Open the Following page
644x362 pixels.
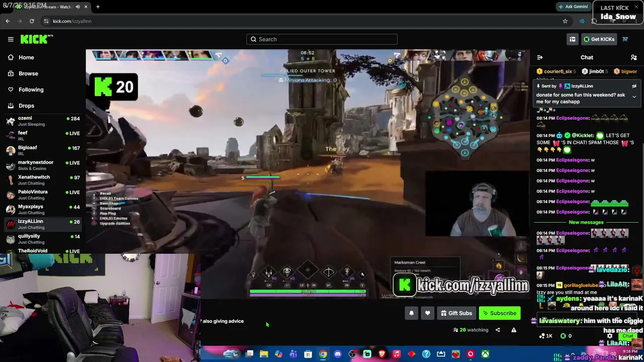(x=31, y=89)
